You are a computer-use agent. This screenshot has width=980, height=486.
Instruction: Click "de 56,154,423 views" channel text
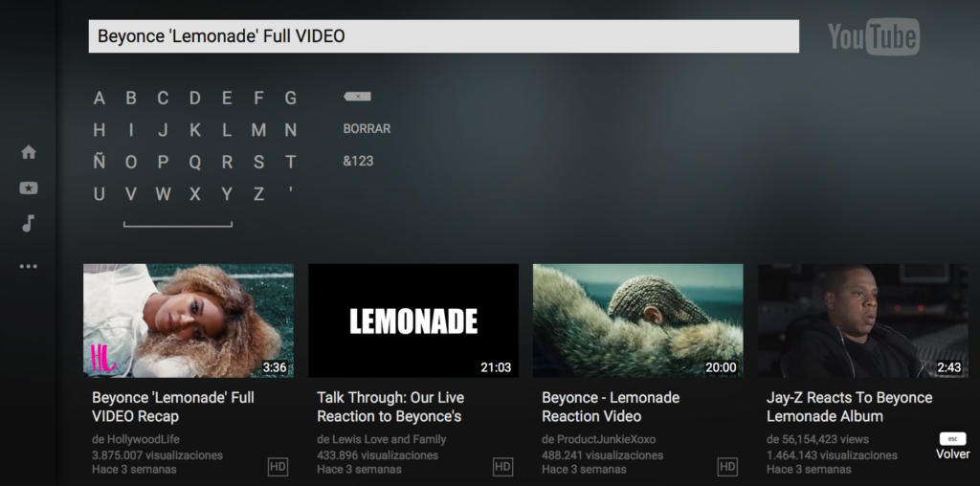tap(817, 439)
